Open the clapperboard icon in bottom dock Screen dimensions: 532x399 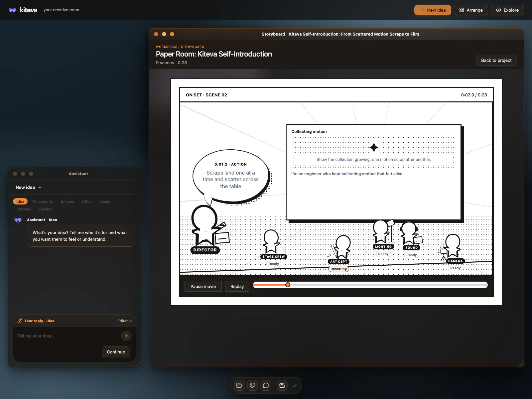tap(282, 385)
